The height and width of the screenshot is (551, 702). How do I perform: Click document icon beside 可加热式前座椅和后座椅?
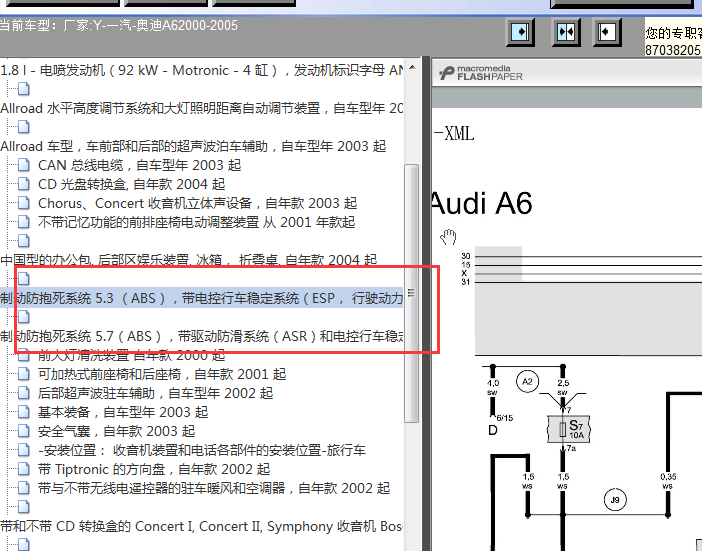23,374
